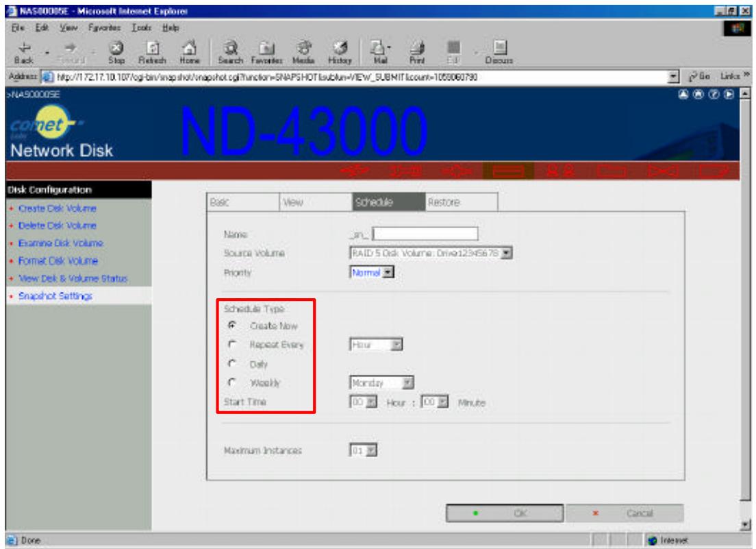
Task: Click the round home icon in the header
Action: point(698,94)
